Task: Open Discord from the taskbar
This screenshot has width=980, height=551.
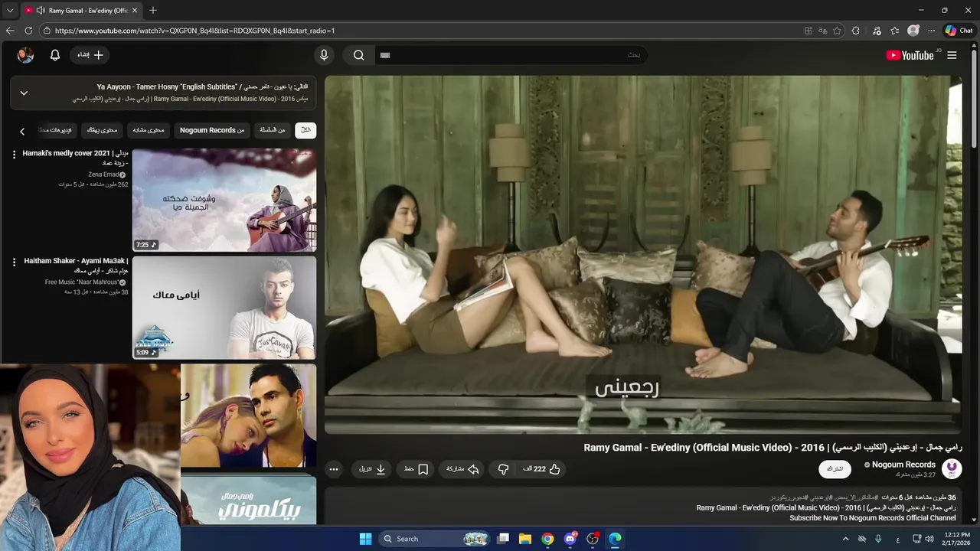Action: click(x=570, y=539)
